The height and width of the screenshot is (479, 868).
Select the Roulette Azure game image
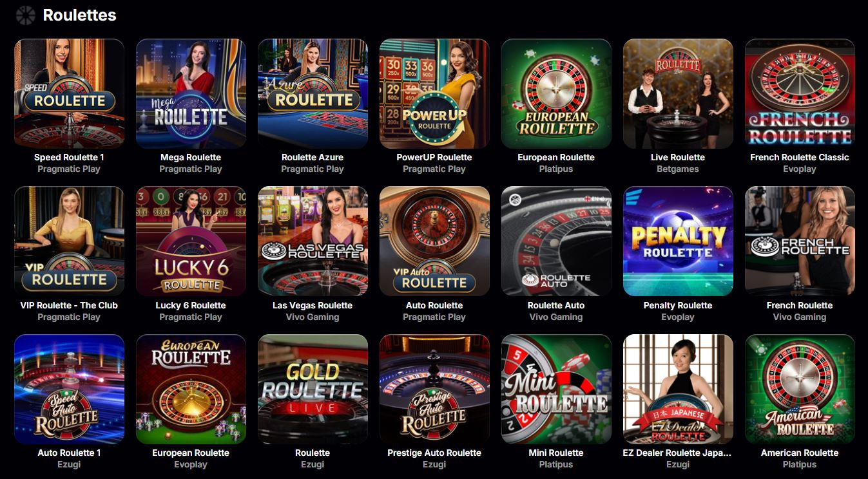coord(313,94)
